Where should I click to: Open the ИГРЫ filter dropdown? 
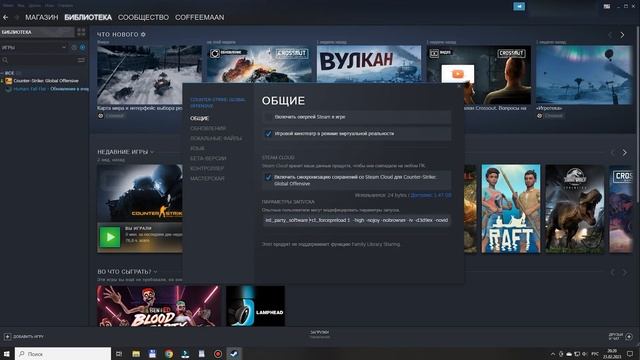tap(34, 47)
